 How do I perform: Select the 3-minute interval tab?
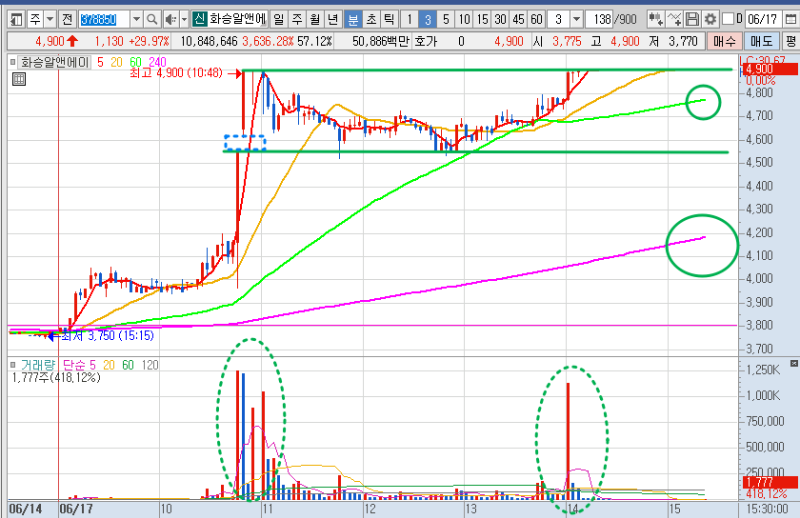(428, 19)
